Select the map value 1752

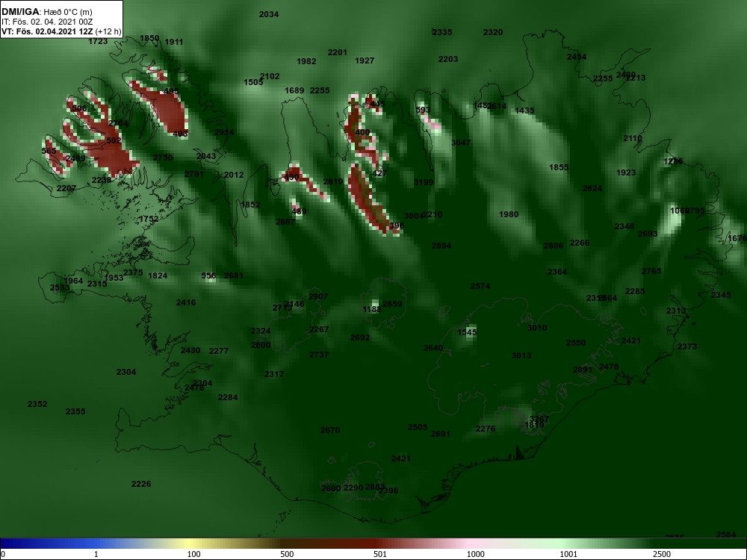(149, 219)
